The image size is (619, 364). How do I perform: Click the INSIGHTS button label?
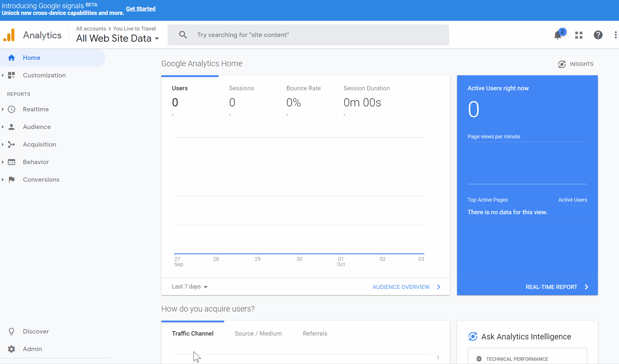coord(581,64)
